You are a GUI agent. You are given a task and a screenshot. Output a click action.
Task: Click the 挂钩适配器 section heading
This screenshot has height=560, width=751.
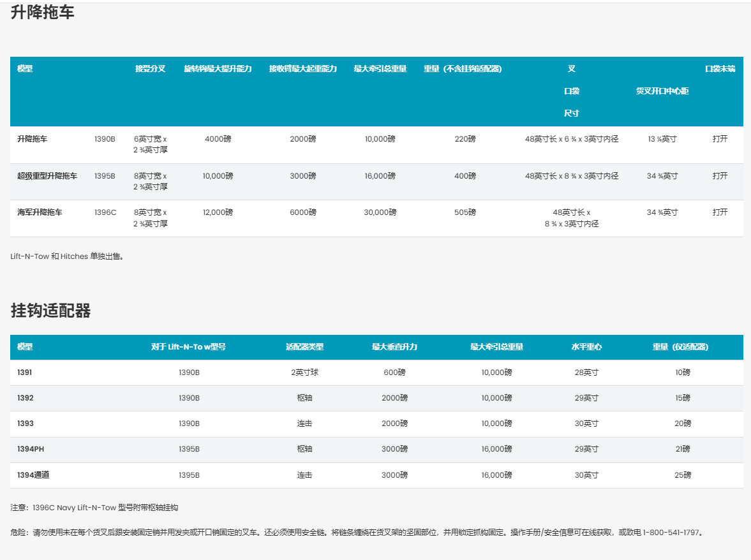tap(50, 311)
